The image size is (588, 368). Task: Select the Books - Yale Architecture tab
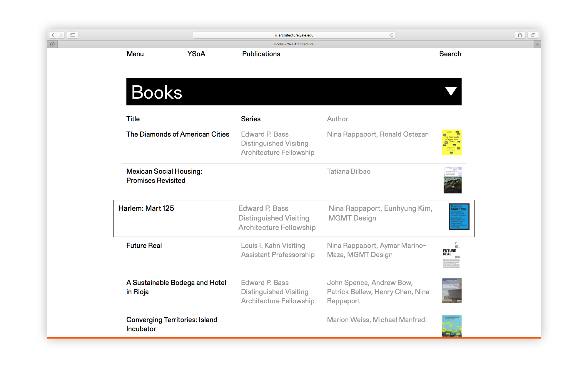tap(294, 44)
